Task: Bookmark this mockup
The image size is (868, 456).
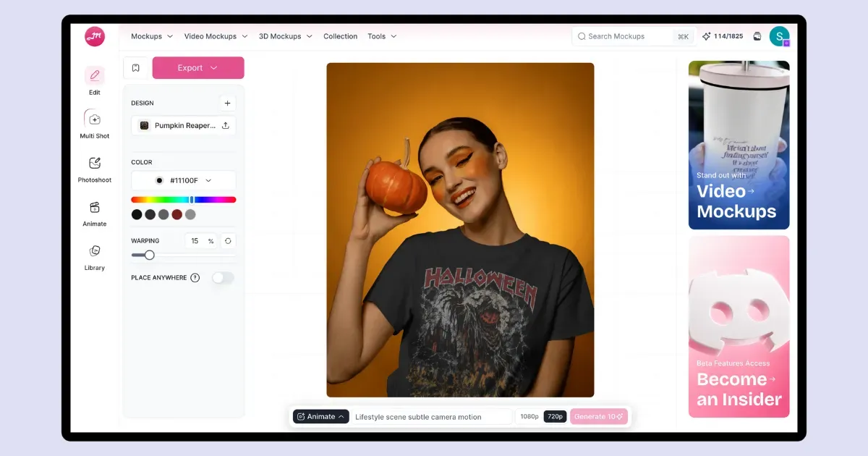Action: (136, 67)
